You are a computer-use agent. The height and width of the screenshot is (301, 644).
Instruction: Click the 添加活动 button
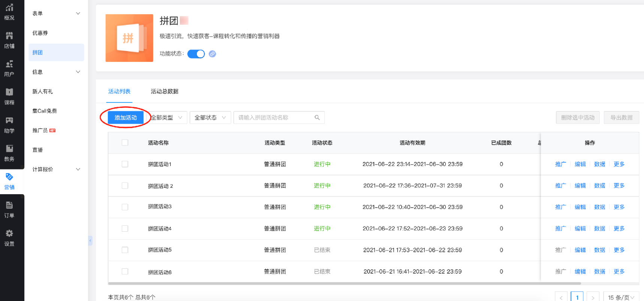(126, 118)
